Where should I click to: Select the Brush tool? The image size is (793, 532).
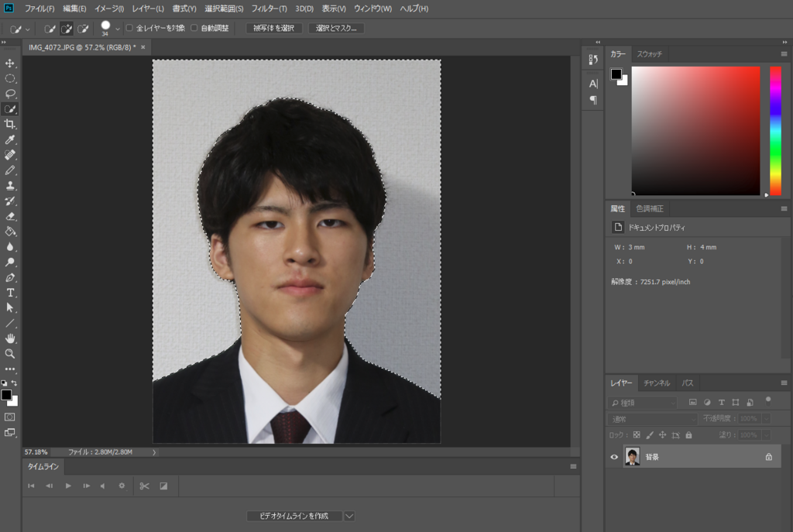click(9, 170)
